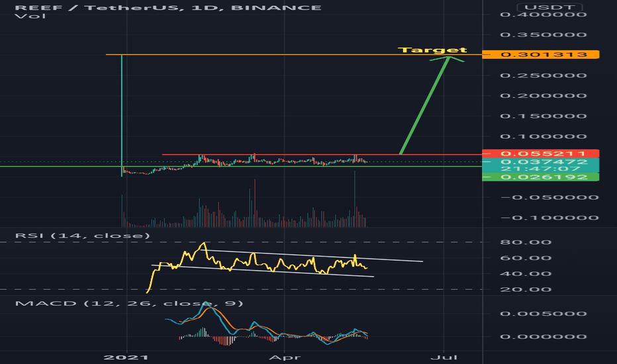Click the 60.00 RSI scale value
The image size is (617, 364).
[x=526, y=258]
